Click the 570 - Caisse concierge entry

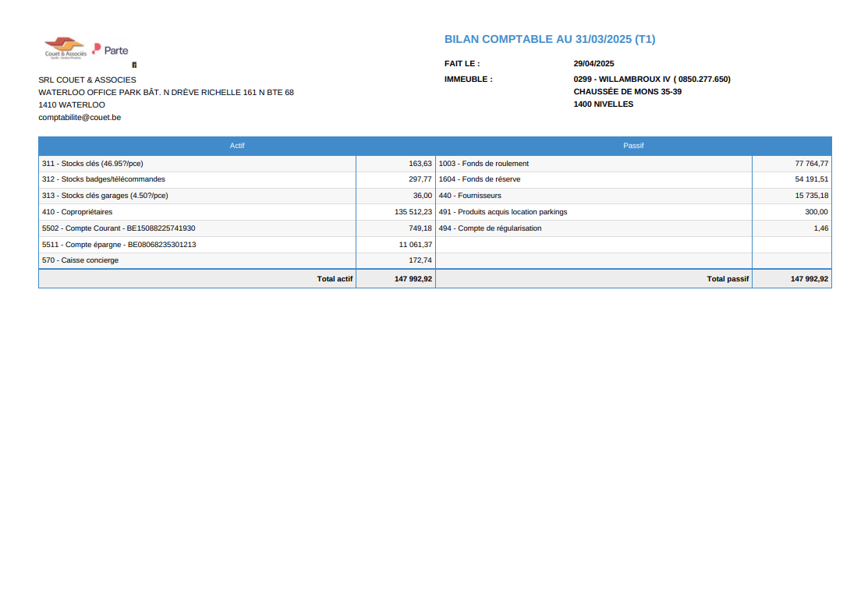pyautogui.click(x=80, y=260)
